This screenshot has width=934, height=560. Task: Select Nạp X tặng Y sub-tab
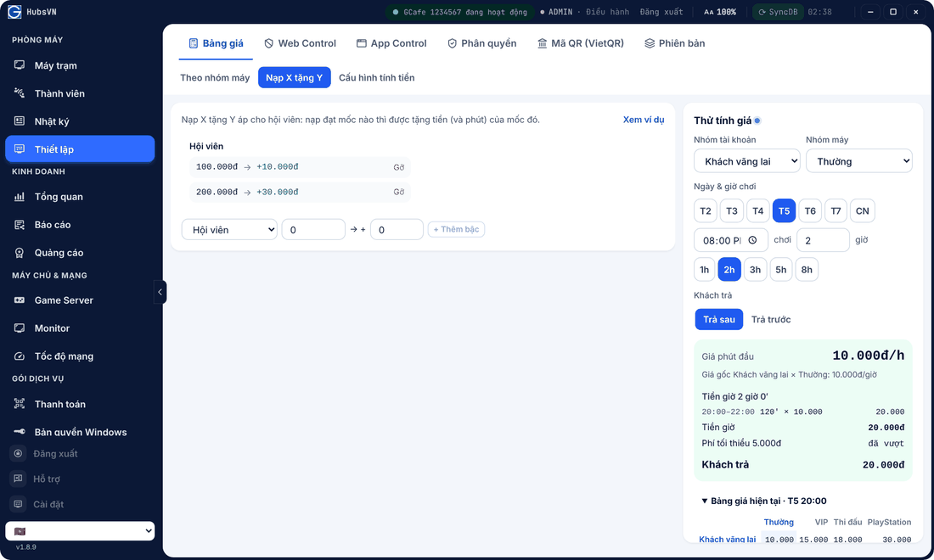(x=295, y=77)
